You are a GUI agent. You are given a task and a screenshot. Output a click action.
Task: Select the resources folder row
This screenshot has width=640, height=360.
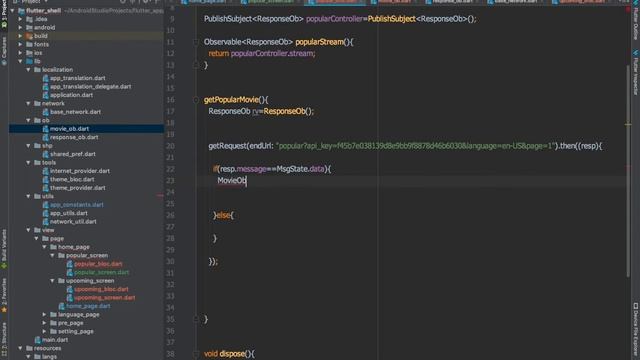(87, 348)
